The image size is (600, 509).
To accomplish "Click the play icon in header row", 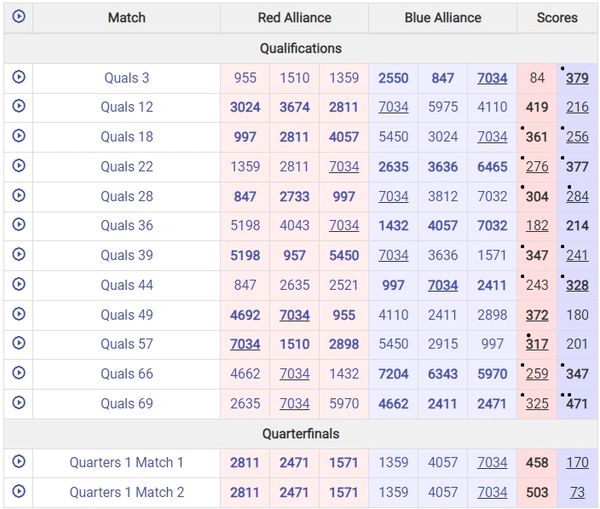I will pyautogui.click(x=18, y=17).
